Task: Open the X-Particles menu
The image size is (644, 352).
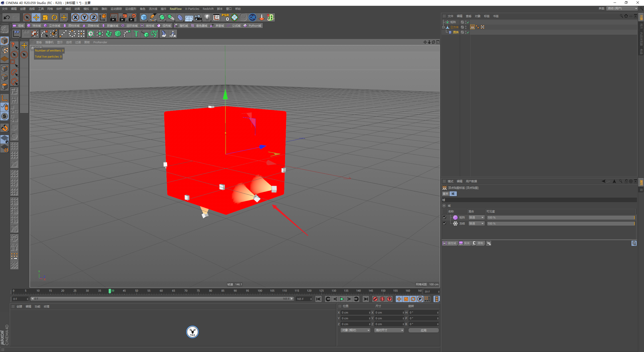Action: (192, 9)
